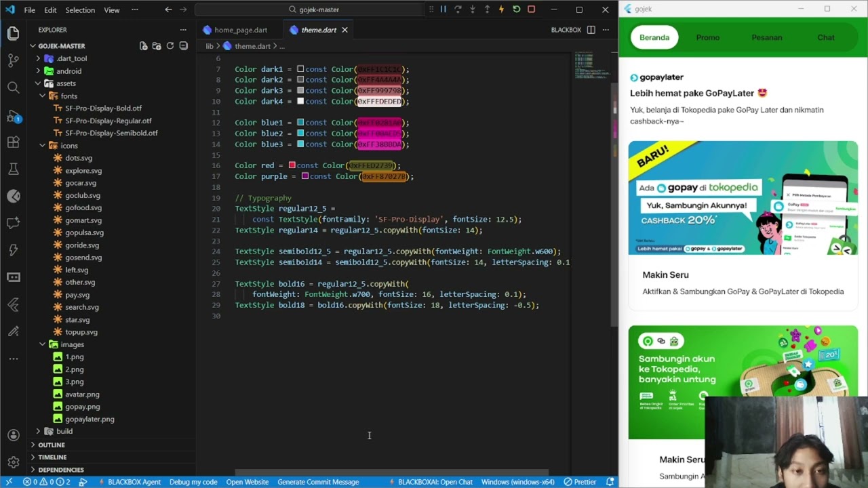The height and width of the screenshot is (488, 868).
Task: Open gopaylater.png in the Explorer
Action: coord(90,419)
